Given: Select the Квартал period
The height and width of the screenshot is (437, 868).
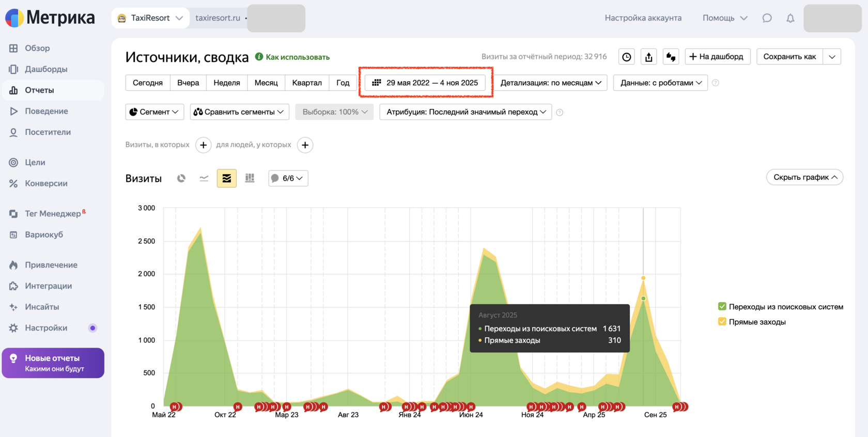Looking at the screenshot, I should pos(307,83).
